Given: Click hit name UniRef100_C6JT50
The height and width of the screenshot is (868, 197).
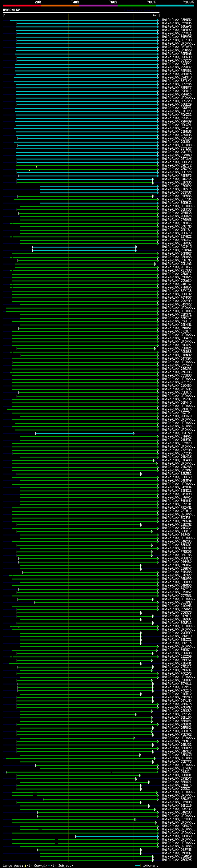Looking at the screenshot, I should tap(177, 433).
